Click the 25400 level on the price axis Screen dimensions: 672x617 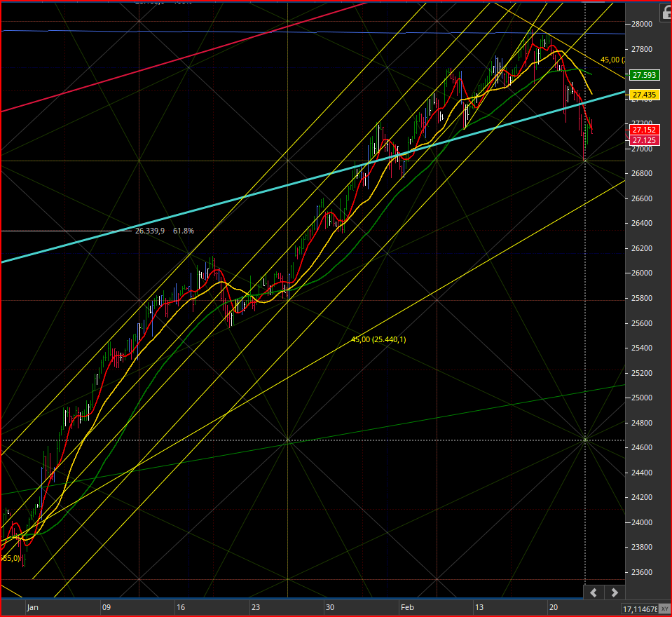[x=642, y=348]
